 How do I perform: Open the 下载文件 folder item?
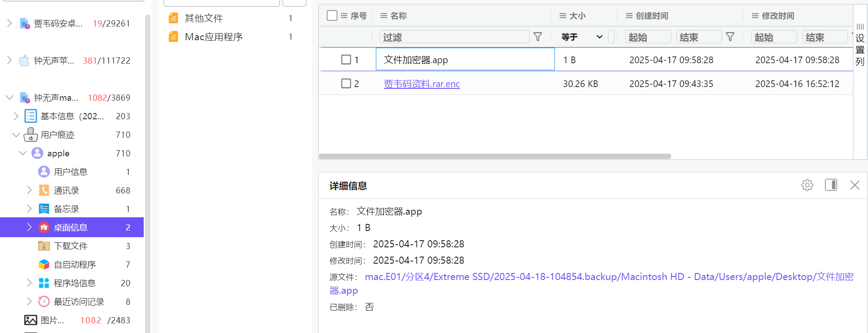click(x=70, y=246)
